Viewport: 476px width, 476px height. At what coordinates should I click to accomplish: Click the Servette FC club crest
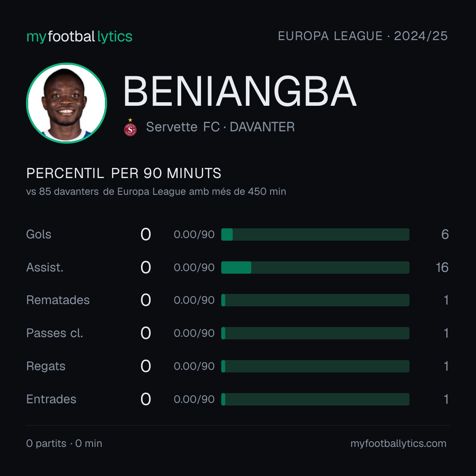coord(130,127)
